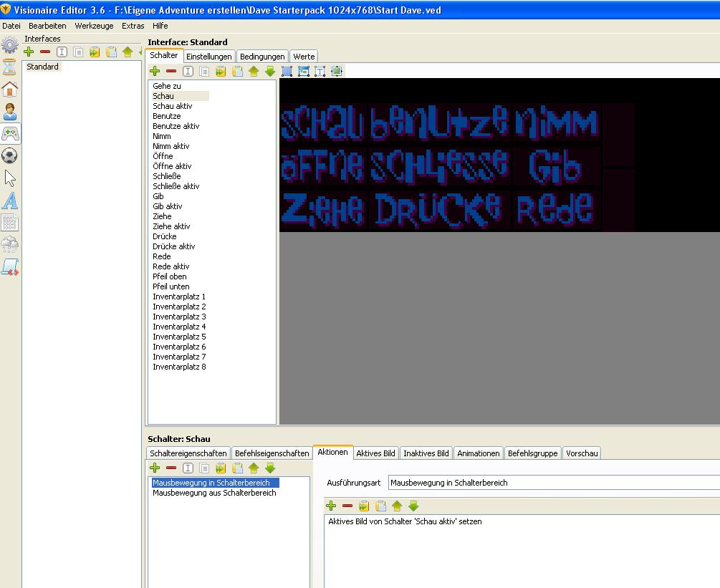
Task: Open the particle systems cloud section
Action: pos(9,245)
